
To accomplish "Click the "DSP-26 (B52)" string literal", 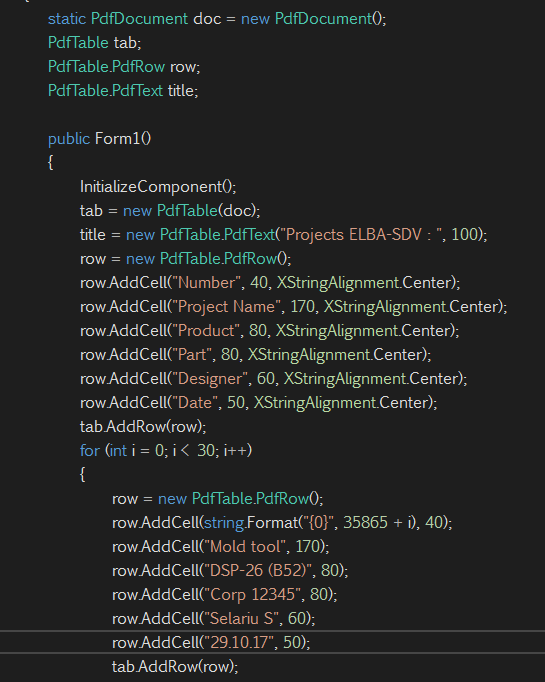I will tap(258, 570).
